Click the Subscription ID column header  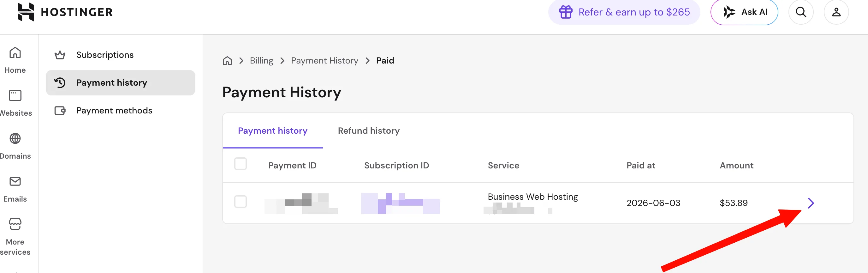pyautogui.click(x=396, y=165)
